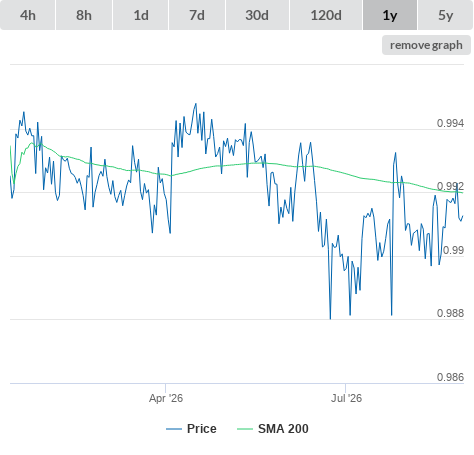
Task: Click the 0.99 y-axis label
Action: [x=453, y=250]
